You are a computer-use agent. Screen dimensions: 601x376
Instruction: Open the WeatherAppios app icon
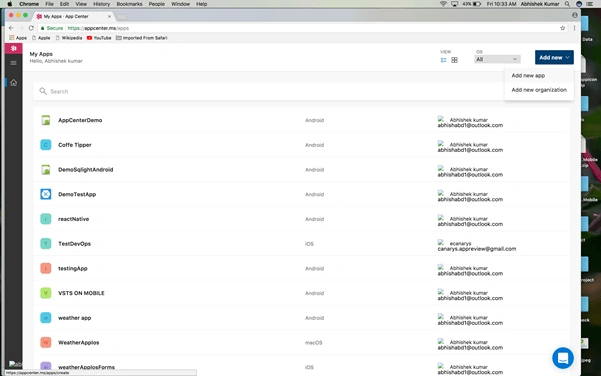tap(46, 343)
